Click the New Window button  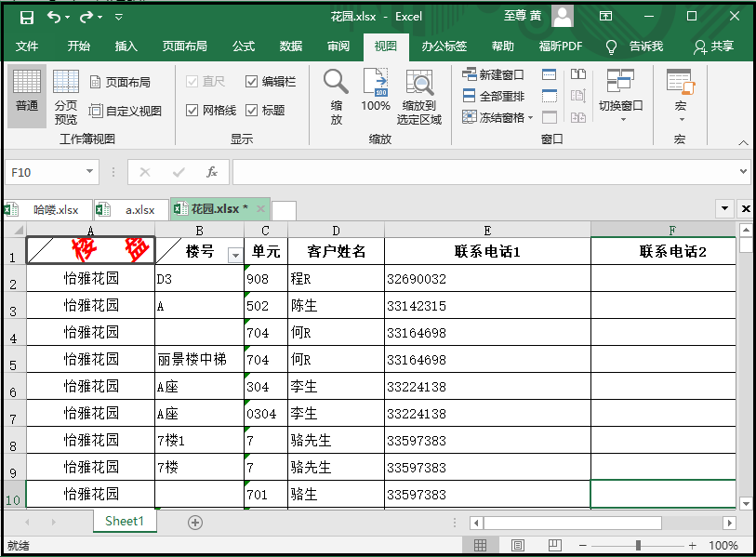[493, 74]
